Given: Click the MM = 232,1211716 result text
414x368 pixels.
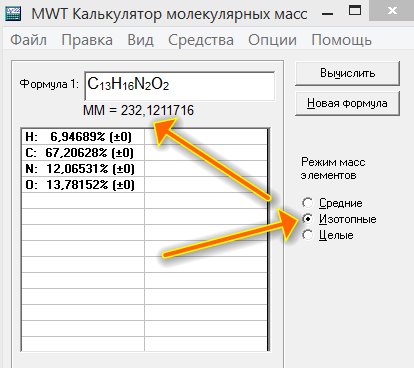Looking at the screenshot, I should 138,110.
